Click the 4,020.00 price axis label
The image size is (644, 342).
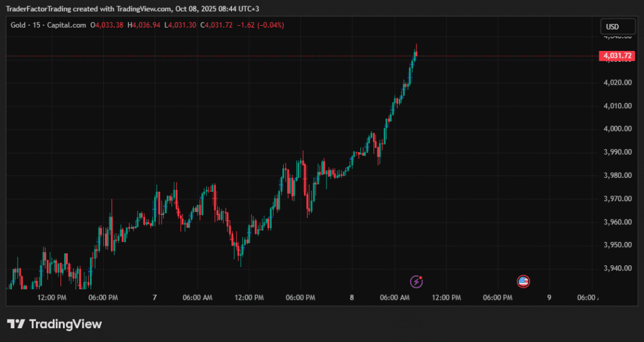click(x=616, y=82)
